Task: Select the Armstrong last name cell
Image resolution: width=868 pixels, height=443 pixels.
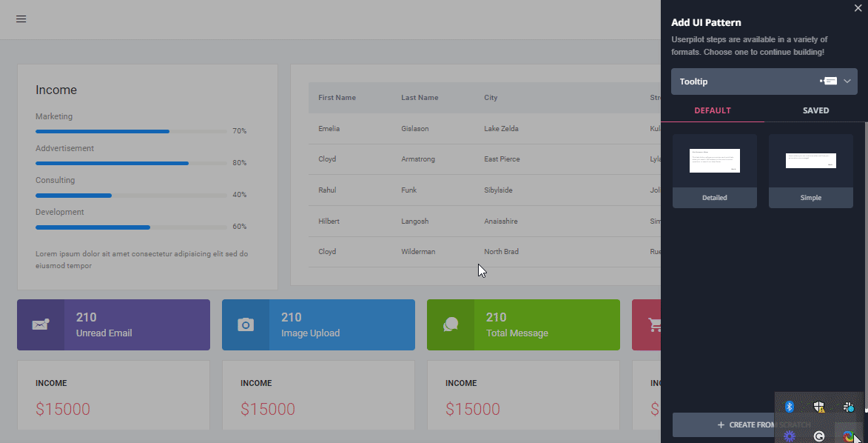Action: (418, 159)
